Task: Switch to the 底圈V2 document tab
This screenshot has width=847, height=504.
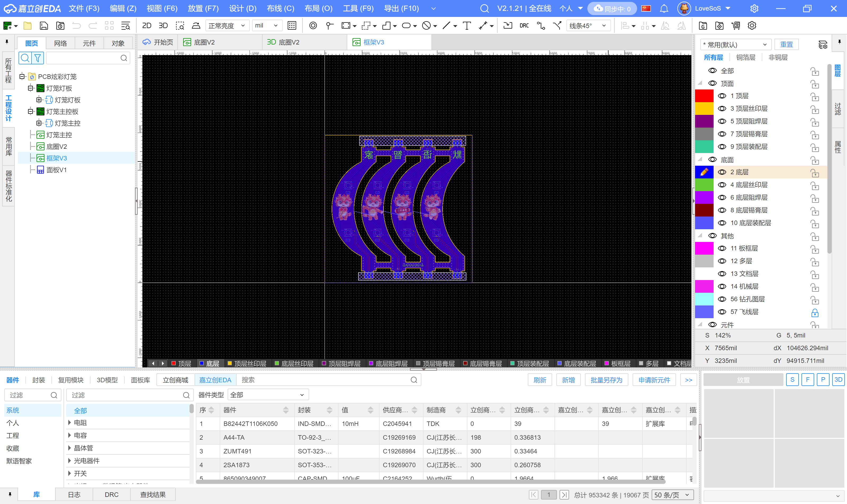Action: [x=204, y=42]
